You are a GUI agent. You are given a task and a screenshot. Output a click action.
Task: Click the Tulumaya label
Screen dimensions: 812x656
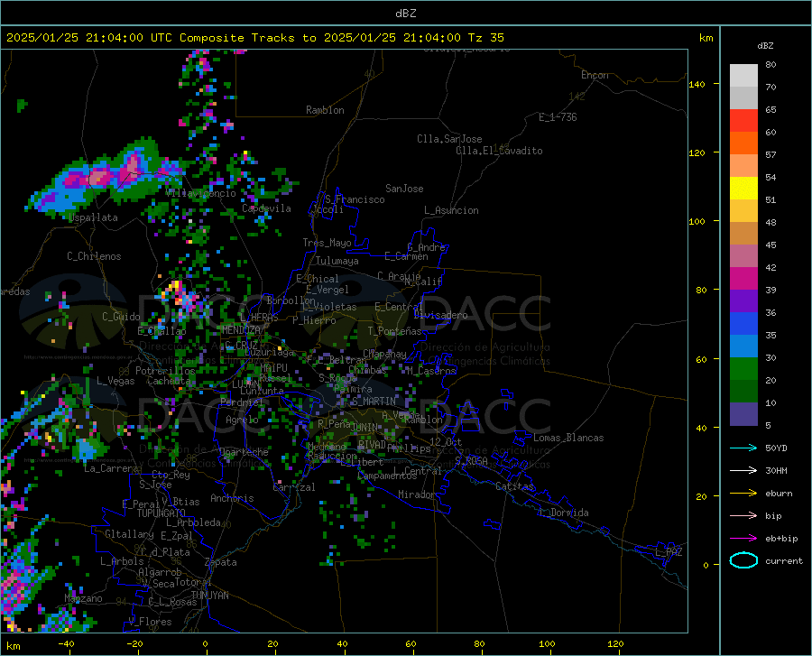(337, 261)
